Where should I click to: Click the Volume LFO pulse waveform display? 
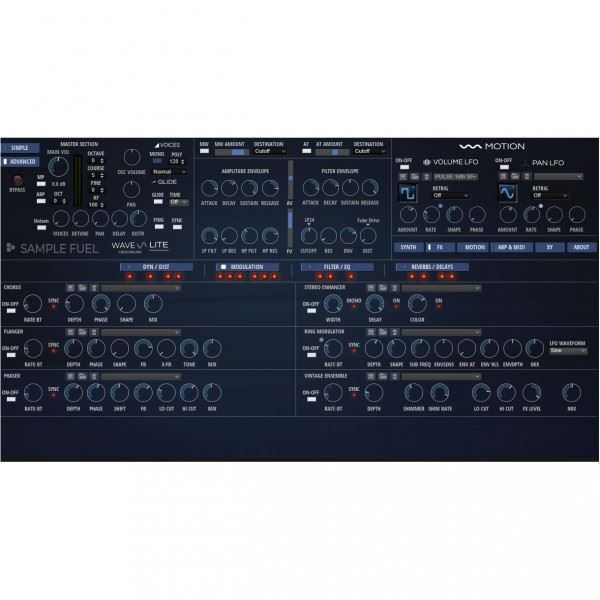(x=408, y=193)
